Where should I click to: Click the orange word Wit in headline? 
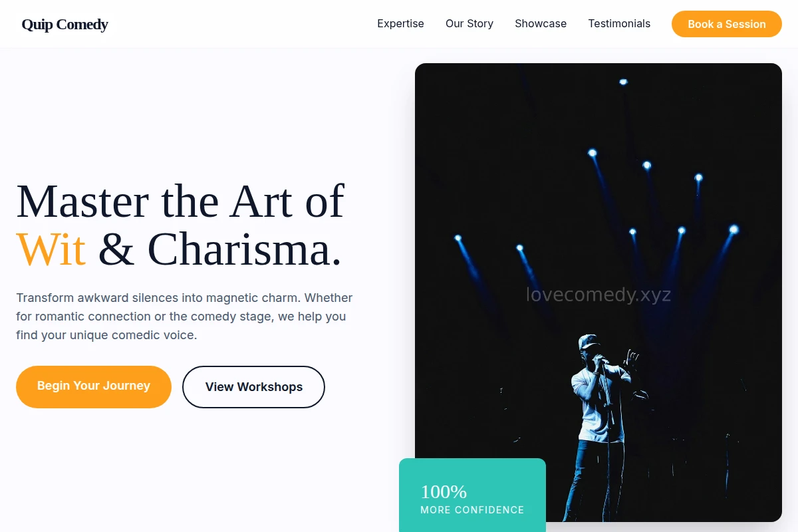(x=51, y=250)
